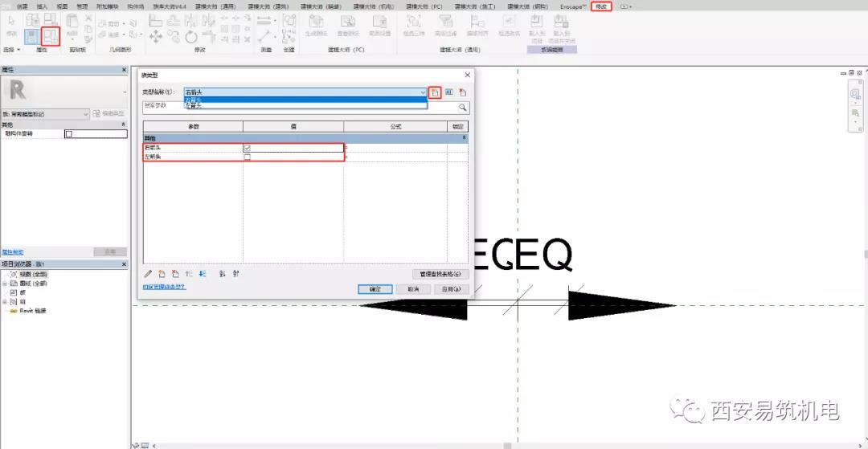
Task: Collapse the Other section in Properties panel
Action: 123,125
